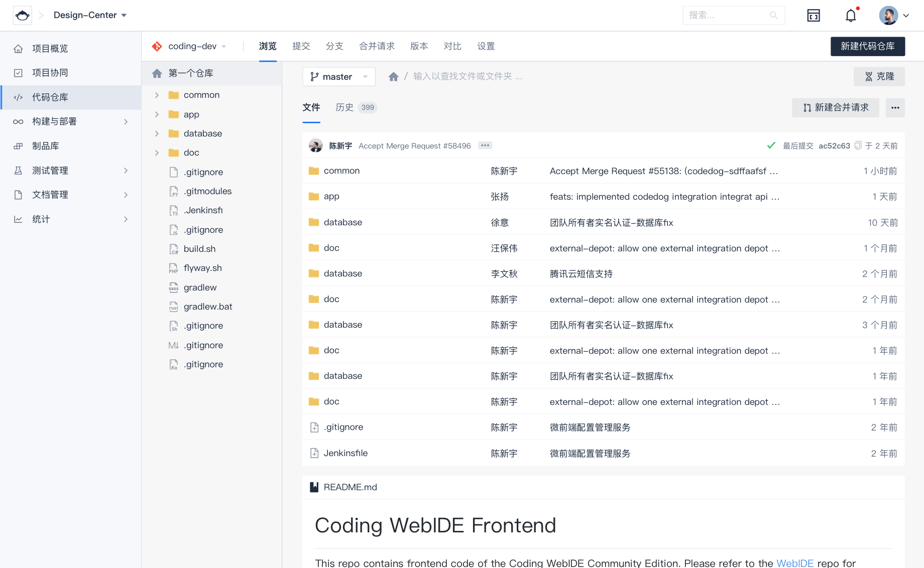The image size is (924, 568).
Task: Click the workspace/app switcher icon in top bar
Action: point(814,16)
